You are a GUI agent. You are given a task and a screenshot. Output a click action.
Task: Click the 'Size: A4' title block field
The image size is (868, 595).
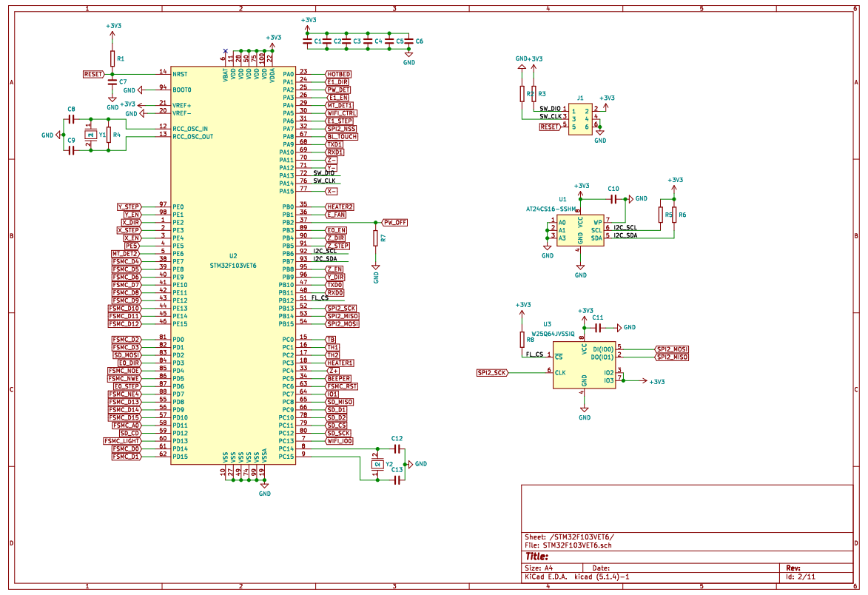pos(539,568)
